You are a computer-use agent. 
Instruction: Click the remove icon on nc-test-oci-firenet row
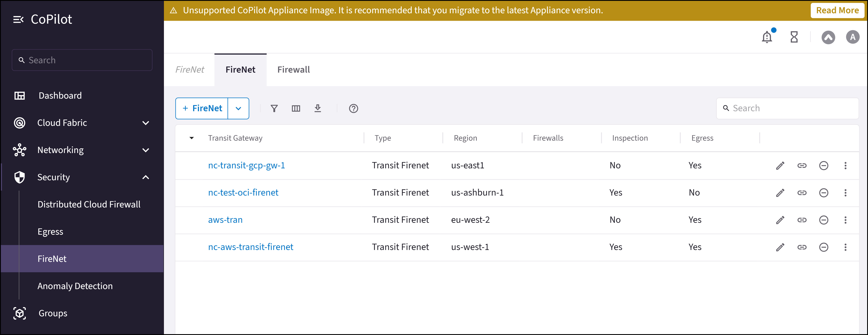(824, 193)
